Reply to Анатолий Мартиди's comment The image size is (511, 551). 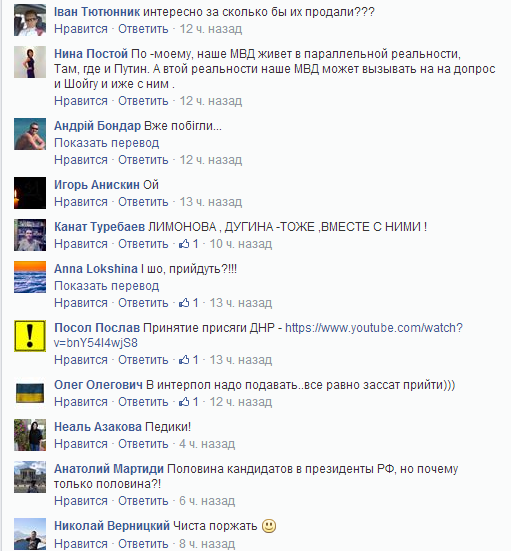point(143,501)
